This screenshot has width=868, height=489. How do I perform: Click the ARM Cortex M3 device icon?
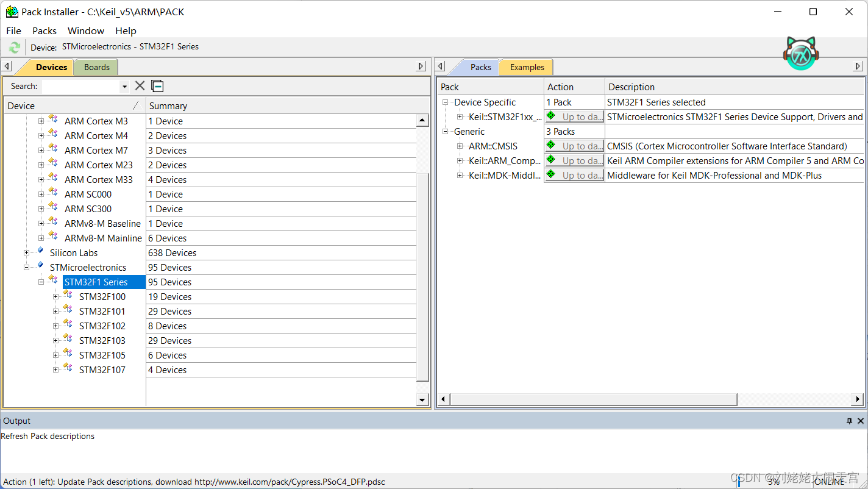click(x=53, y=120)
